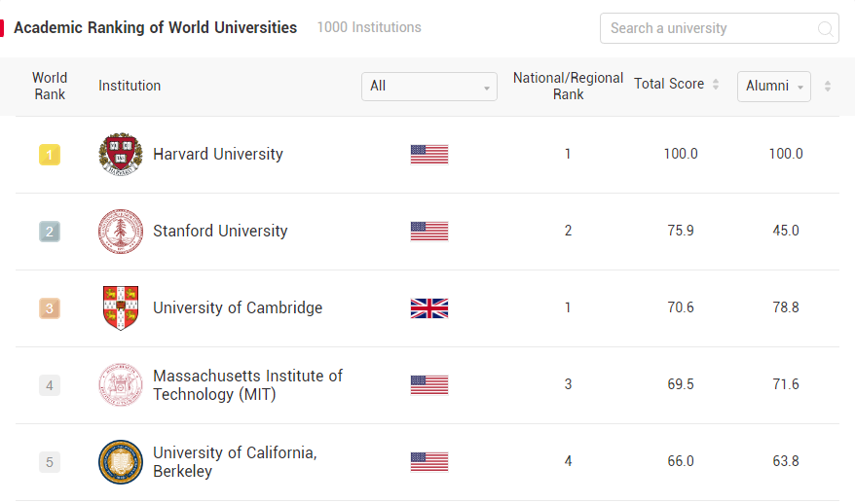Sort by Total Score column arrows

click(716, 85)
